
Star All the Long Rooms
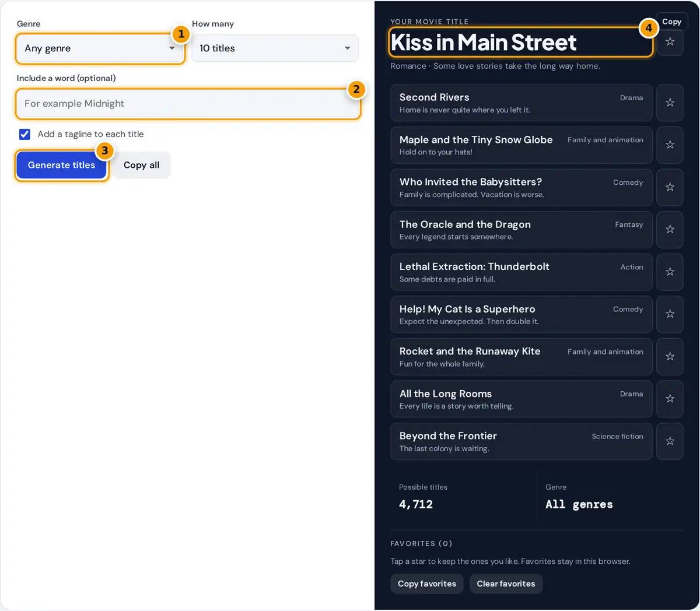(670, 399)
